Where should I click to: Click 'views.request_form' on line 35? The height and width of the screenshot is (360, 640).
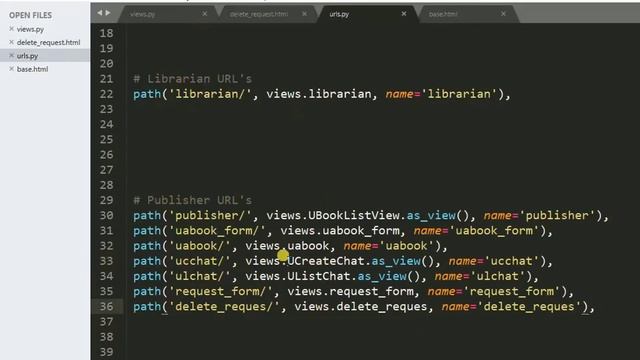click(x=350, y=291)
